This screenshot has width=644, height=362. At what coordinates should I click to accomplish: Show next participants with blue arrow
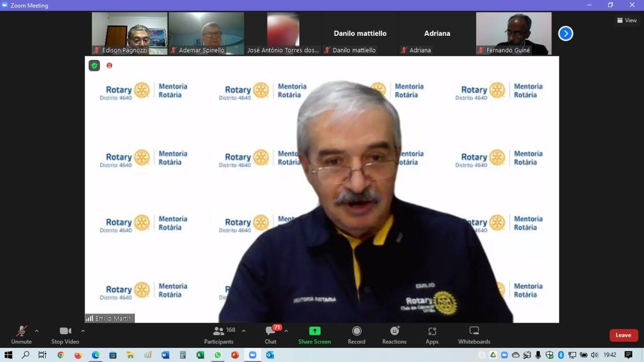click(566, 34)
